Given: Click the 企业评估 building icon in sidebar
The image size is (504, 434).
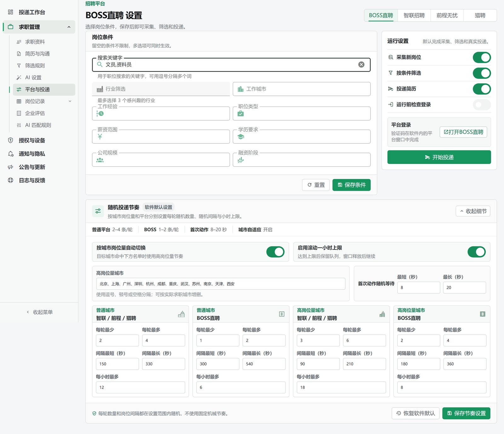Looking at the screenshot, I should (19, 113).
